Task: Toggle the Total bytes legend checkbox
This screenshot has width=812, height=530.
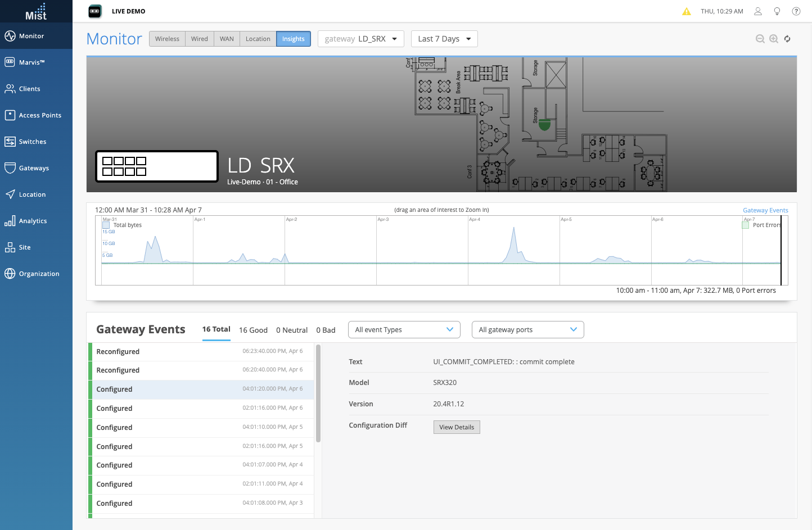Action: [106, 225]
